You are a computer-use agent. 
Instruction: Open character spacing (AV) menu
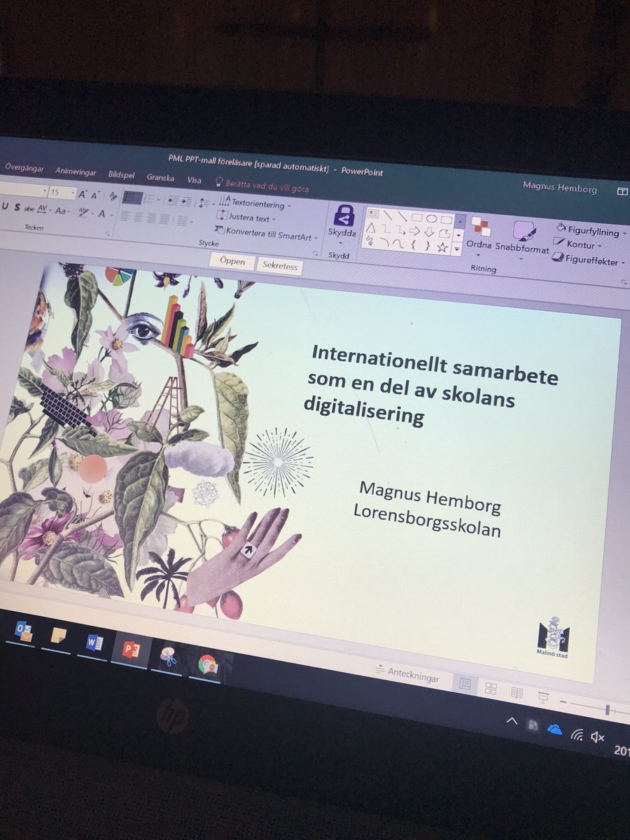(x=43, y=209)
